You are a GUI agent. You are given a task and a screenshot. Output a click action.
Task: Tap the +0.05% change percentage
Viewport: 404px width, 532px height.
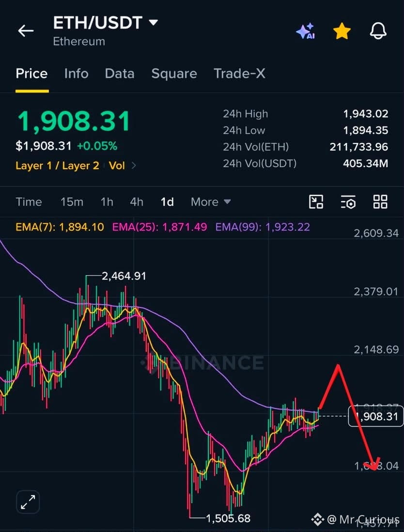(x=97, y=146)
